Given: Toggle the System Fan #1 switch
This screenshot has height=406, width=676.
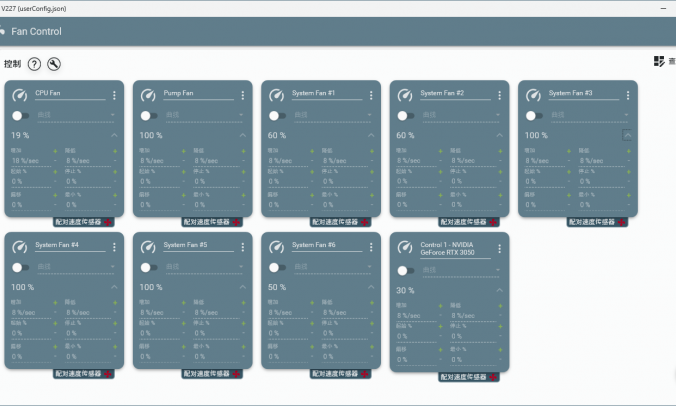Looking at the screenshot, I should 276,116.
